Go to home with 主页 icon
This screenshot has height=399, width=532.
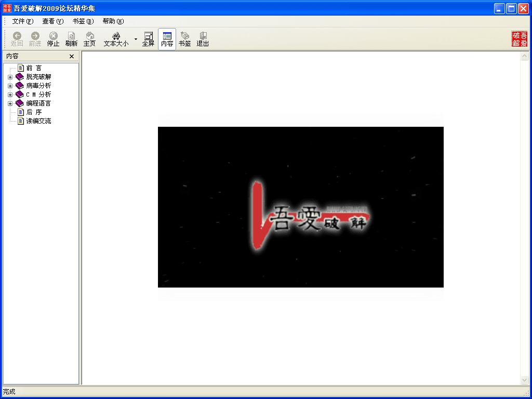click(89, 36)
